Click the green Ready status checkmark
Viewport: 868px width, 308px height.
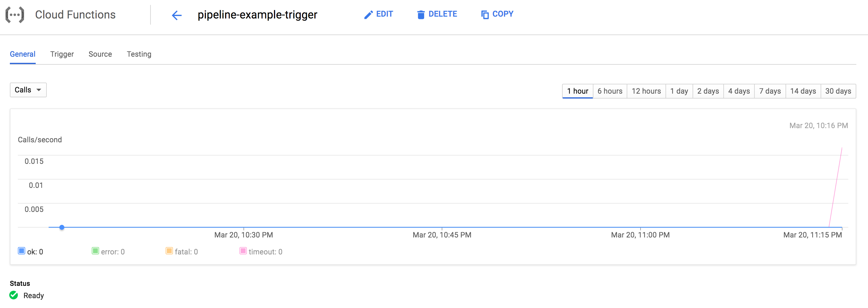tap(14, 295)
